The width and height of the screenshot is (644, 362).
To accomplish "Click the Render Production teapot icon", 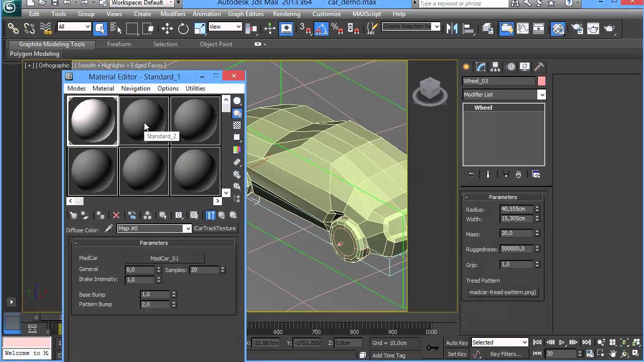I will point(609,29).
